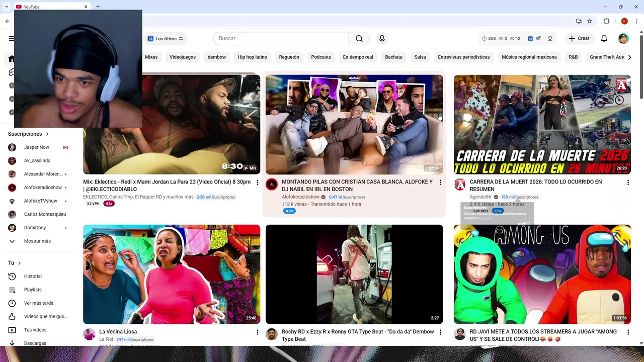Click the trophy icon in the extension toolbar
Screen dimensions: 644x362
(550, 39)
